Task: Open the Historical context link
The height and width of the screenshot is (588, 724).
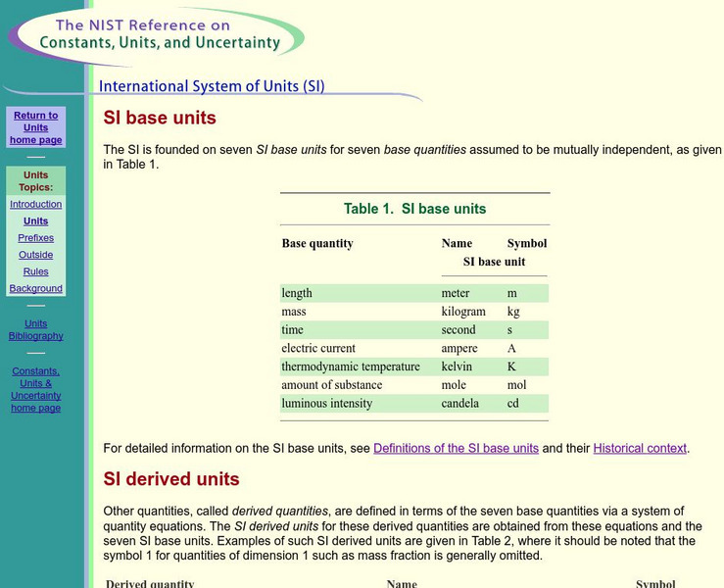Action: tap(640, 448)
